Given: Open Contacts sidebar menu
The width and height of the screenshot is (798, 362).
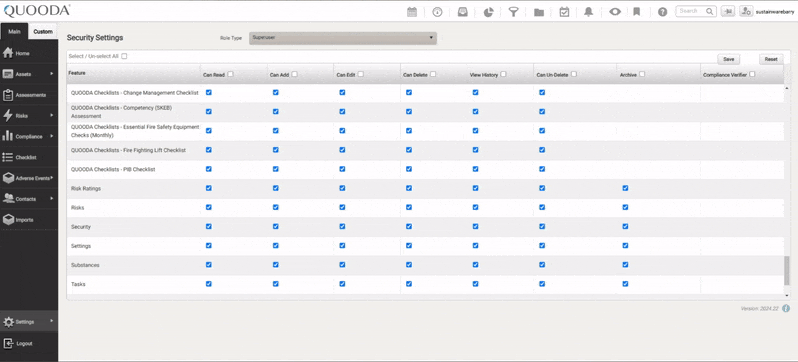Looking at the screenshot, I should 29,199.
